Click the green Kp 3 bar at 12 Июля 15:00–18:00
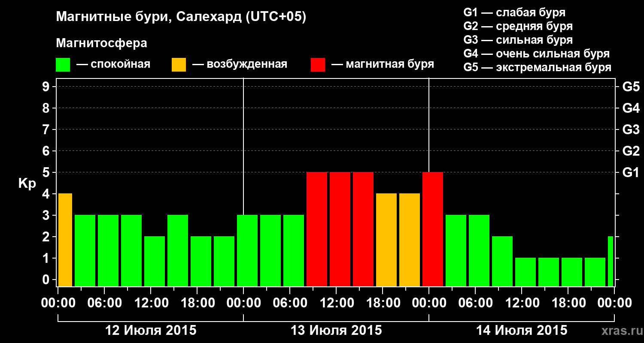Viewport: 644px width, 343px height. click(x=178, y=250)
